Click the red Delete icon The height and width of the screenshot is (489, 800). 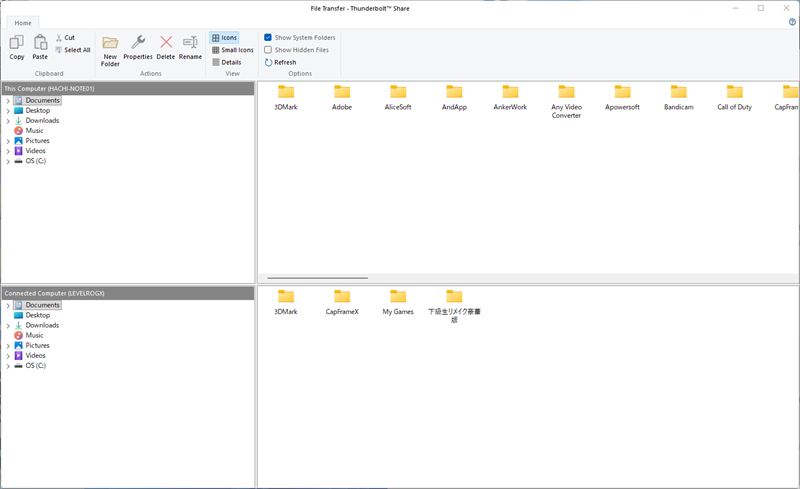(x=166, y=42)
